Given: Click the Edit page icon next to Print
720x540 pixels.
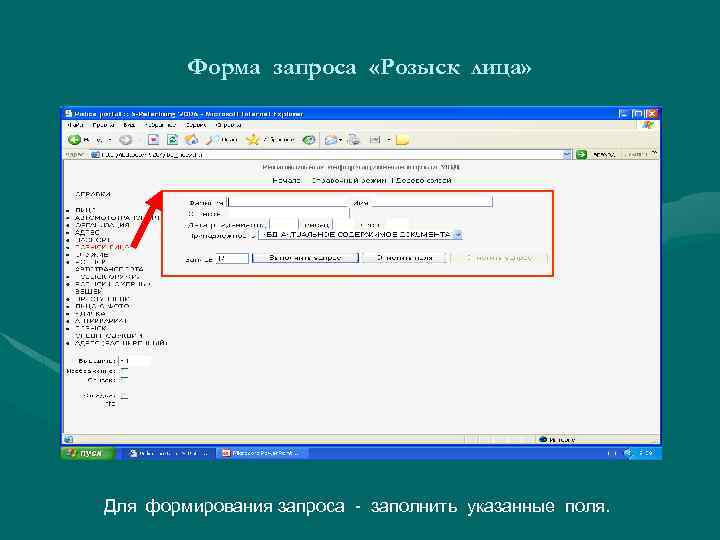Looking at the screenshot, I should pyautogui.click(x=375, y=140).
